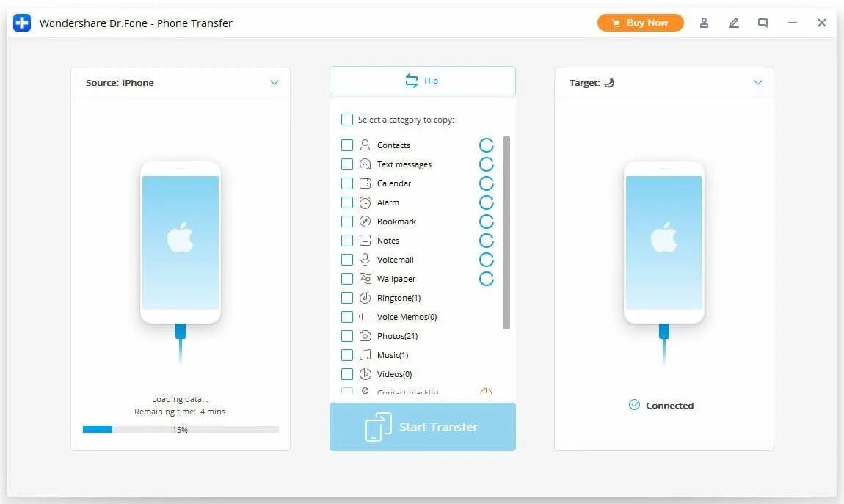Click the loading progress bar at 15%

tap(181, 429)
